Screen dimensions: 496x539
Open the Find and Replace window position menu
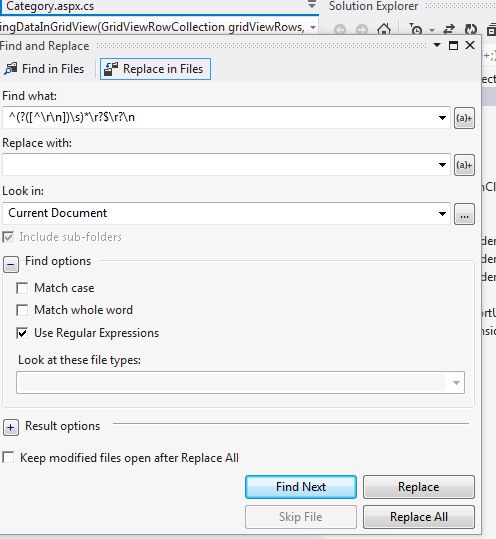437,45
